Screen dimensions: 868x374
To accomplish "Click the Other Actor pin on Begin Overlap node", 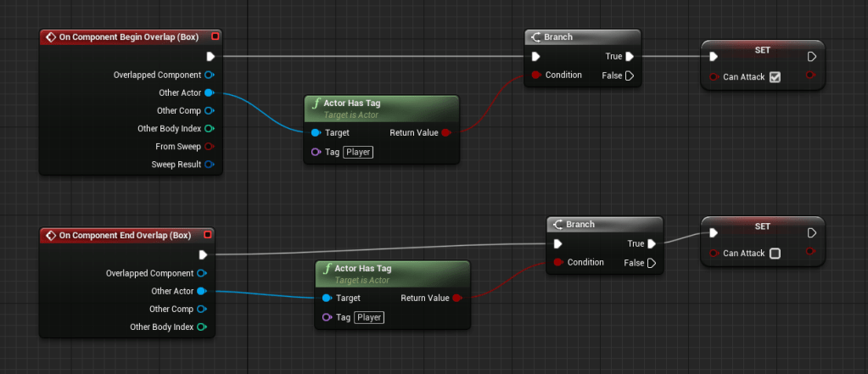I will click(209, 92).
